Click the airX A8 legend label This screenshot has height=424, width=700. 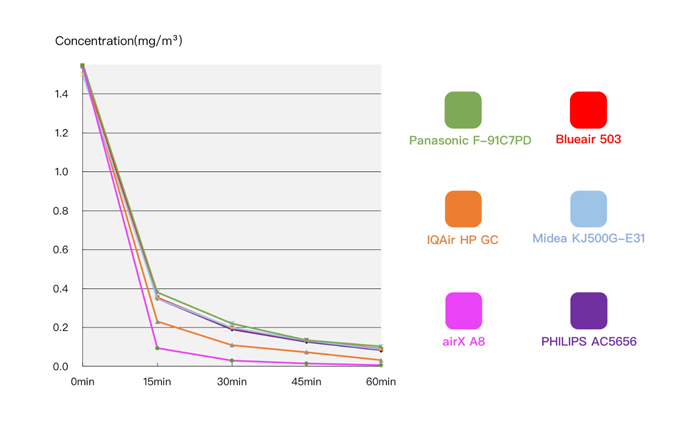pyautogui.click(x=463, y=342)
